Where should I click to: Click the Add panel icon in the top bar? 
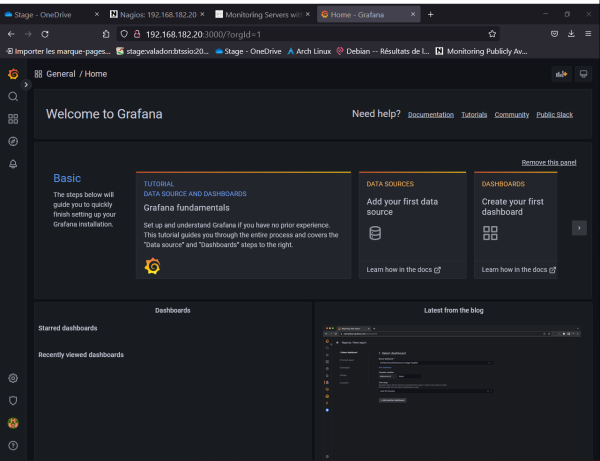(x=561, y=74)
